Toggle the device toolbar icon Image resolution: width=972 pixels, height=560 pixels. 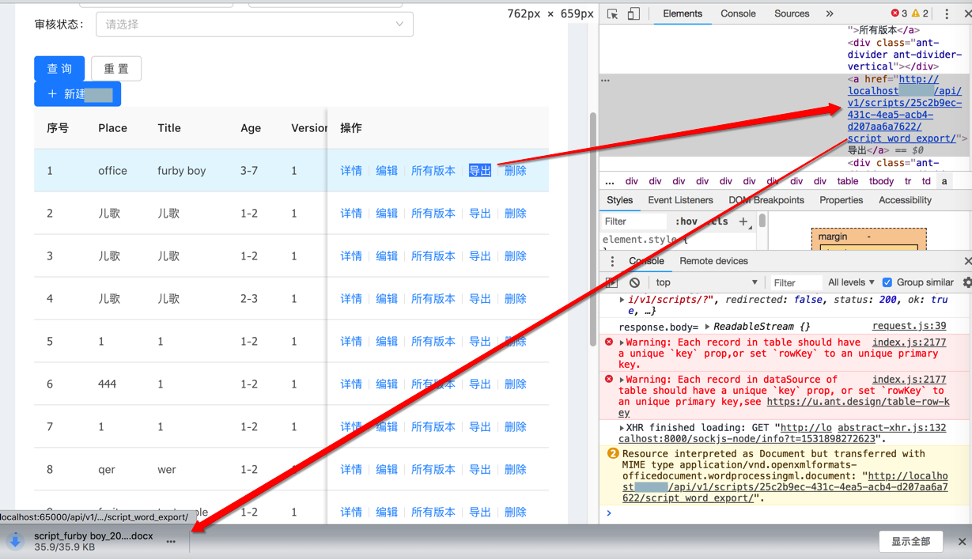634,14
